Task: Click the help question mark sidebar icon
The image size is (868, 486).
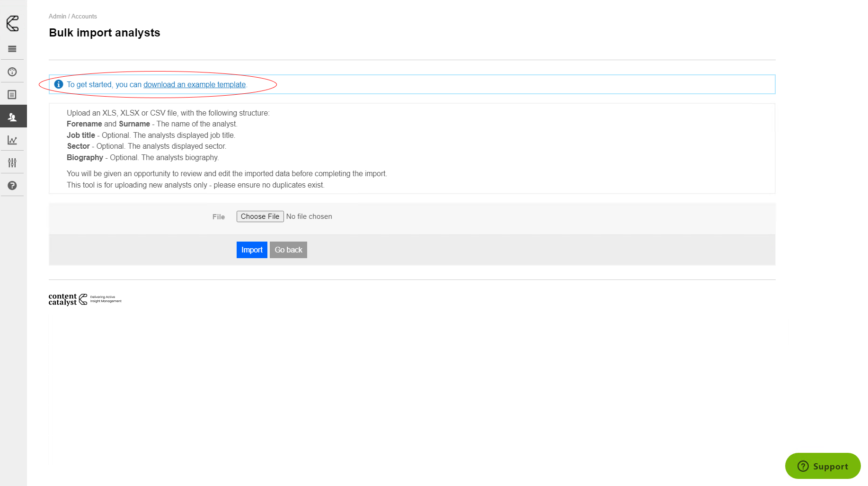Action: pyautogui.click(x=12, y=186)
